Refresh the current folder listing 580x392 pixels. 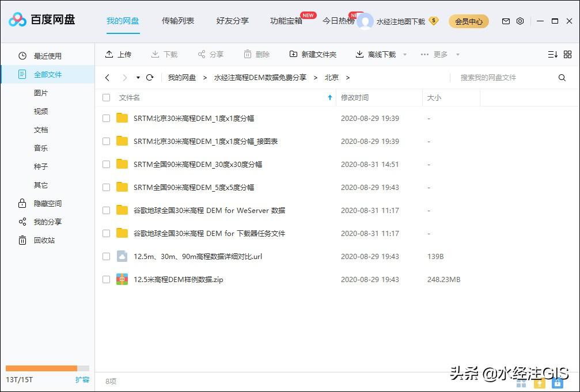(150, 77)
